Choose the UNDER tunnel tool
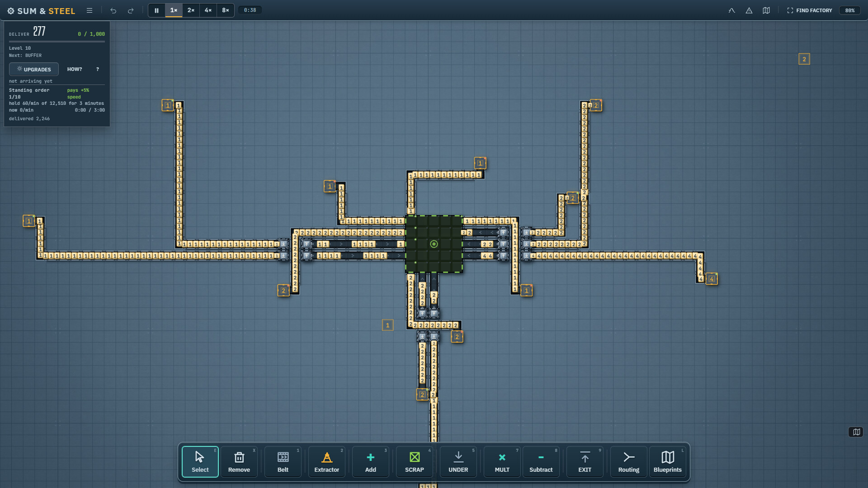868x488 pixels. coord(458,462)
